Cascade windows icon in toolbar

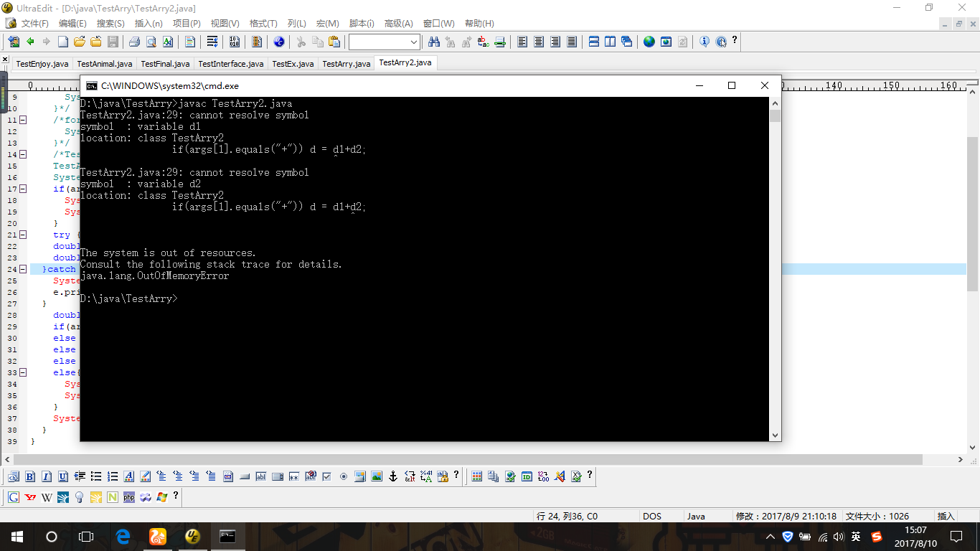(627, 42)
